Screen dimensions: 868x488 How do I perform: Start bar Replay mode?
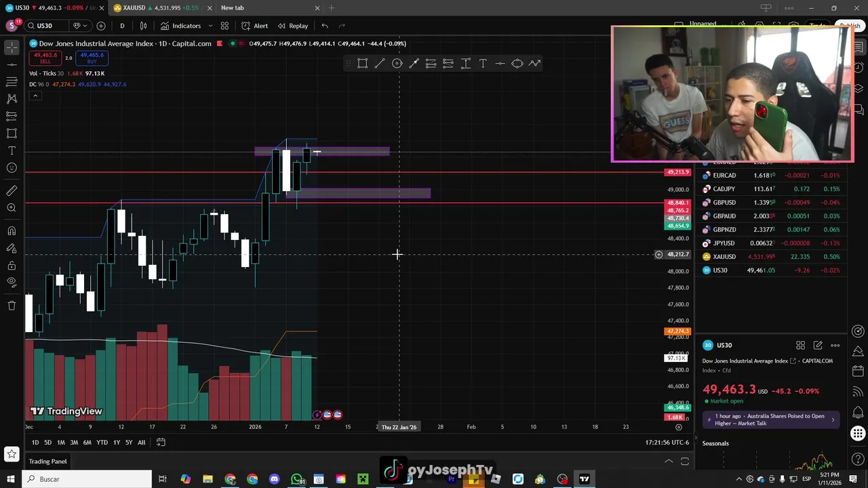tap(292, 26)
